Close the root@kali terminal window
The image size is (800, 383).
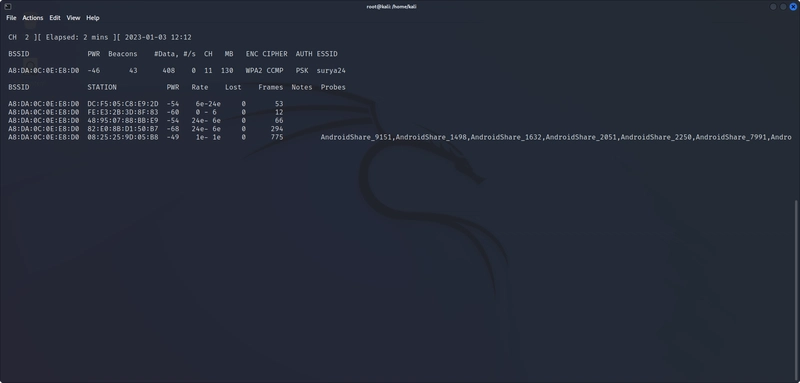(793, 7)
